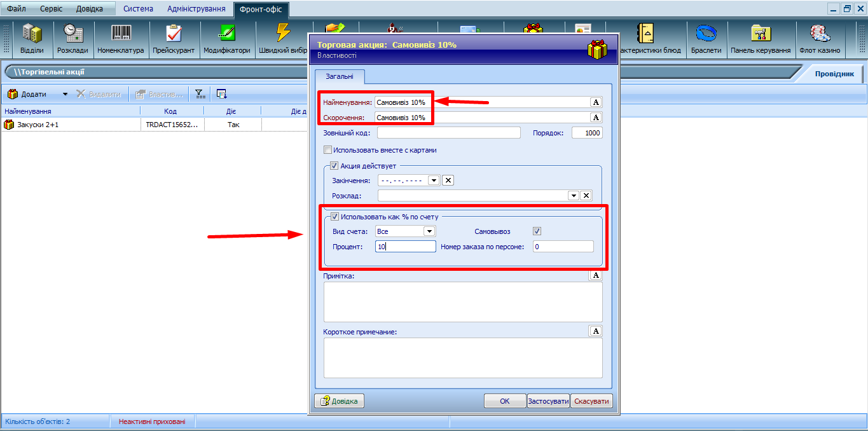Open the Сервіс menu
Screen dimensions: 868x431
51,9
